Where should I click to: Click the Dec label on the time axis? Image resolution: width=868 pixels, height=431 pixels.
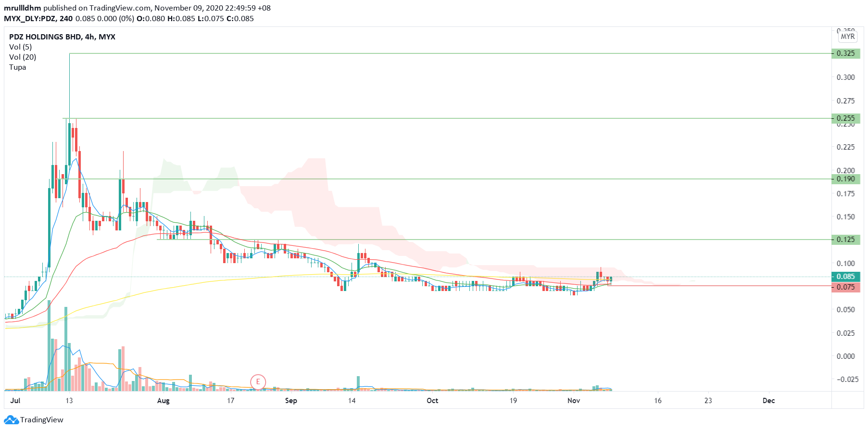pos(769,401)
